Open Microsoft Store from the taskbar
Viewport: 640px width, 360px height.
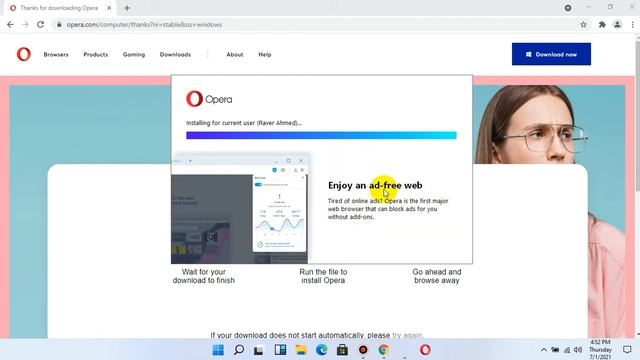342,350
